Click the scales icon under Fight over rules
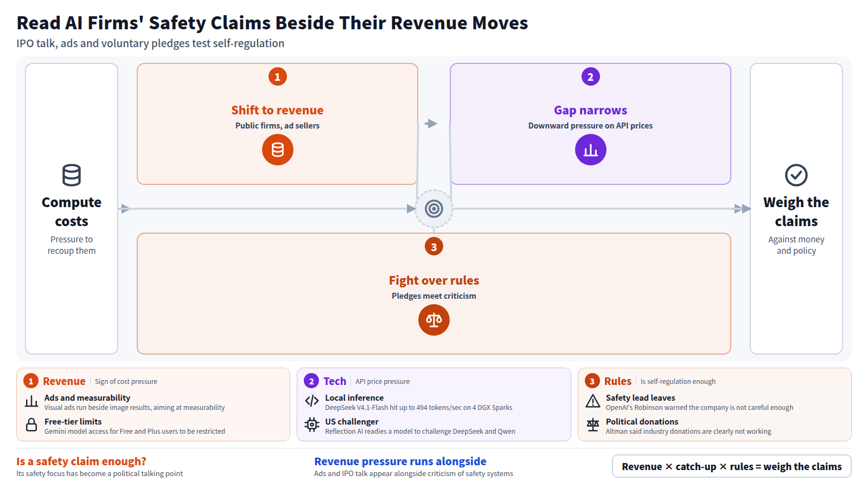Screen dimensions: 868x488 (x=434, y=320)
